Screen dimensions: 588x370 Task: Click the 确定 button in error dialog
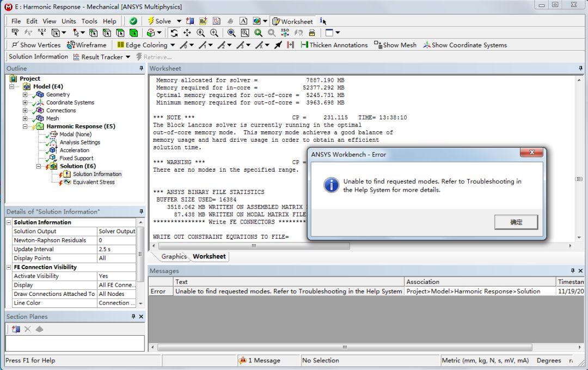pos(516,222)
